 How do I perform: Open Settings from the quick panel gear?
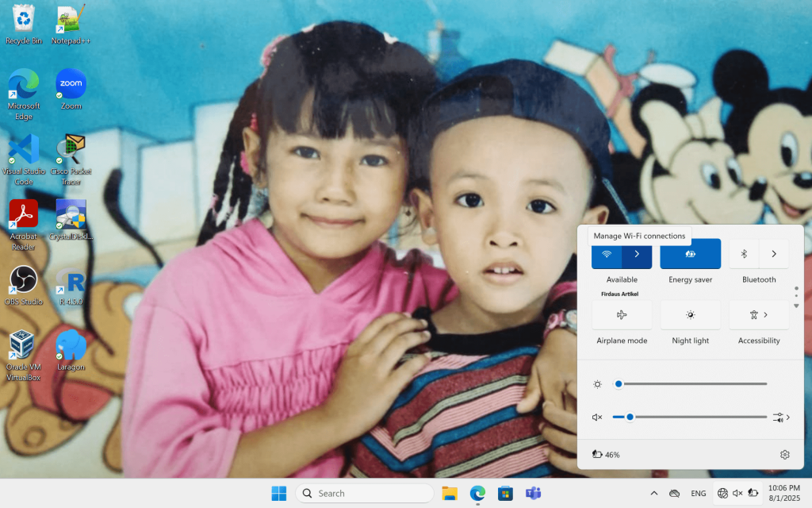coord(784,454)
